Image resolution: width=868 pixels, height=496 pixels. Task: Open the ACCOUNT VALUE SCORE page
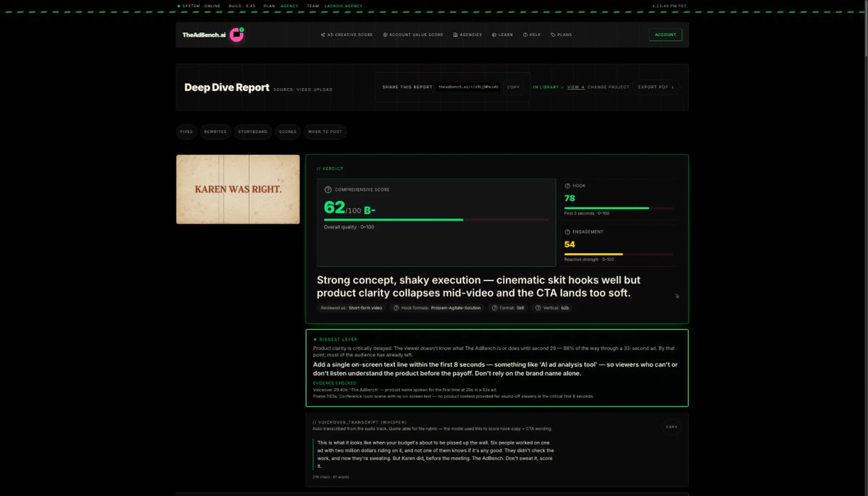click(413, 35)
